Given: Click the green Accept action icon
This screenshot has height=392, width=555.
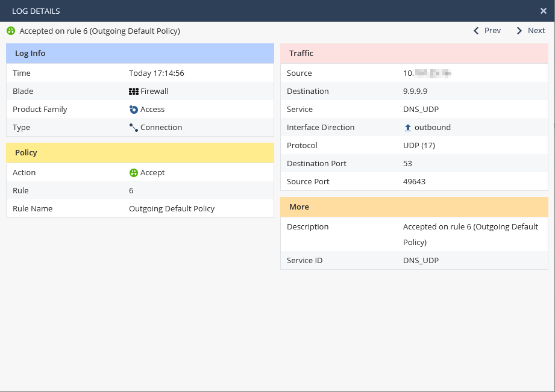Looking at the screenshot, I should coord(134,173).
